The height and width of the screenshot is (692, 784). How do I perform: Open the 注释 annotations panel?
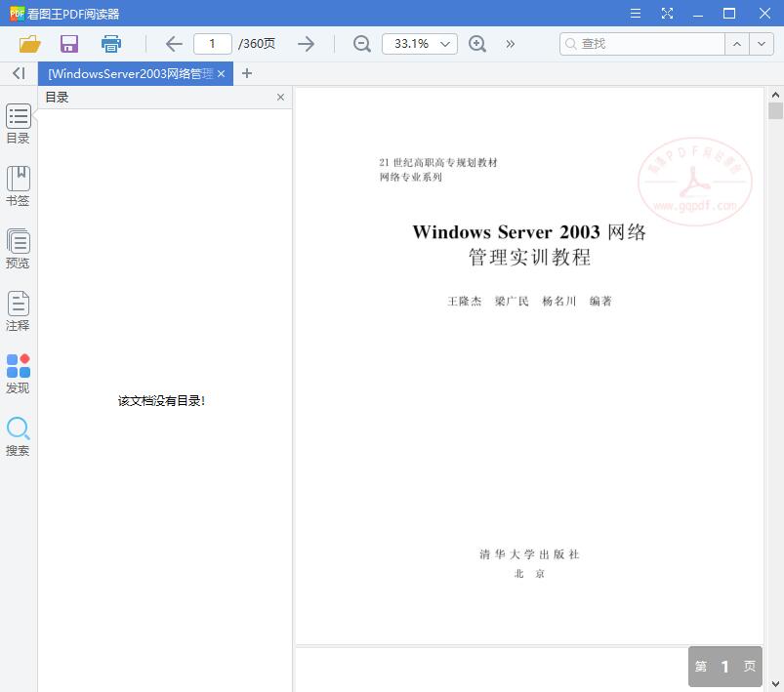pyautogui.click(x=18, y=311)
